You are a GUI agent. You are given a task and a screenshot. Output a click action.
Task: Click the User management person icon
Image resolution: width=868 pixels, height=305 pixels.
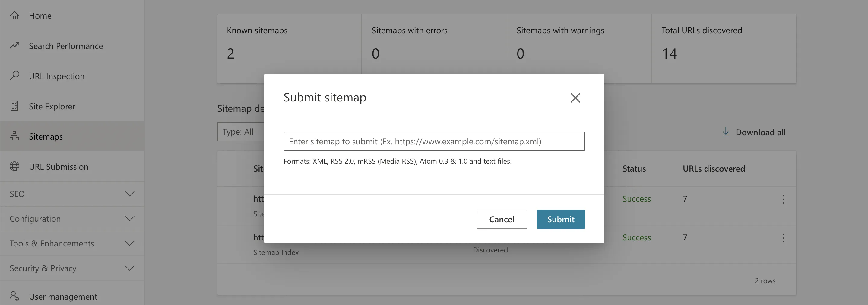[x=14, y=296]
